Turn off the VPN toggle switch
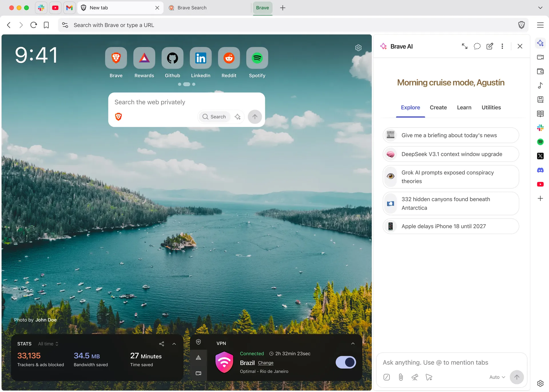This screenshot has height=392, width=549. point(346,362)
